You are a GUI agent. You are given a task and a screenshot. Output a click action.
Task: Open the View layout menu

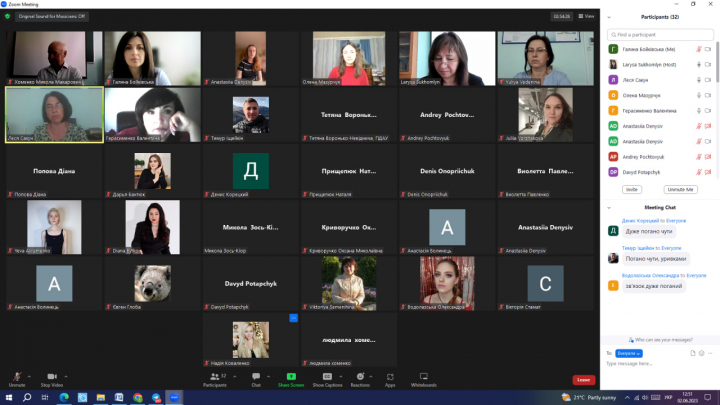tap(587, 16)
